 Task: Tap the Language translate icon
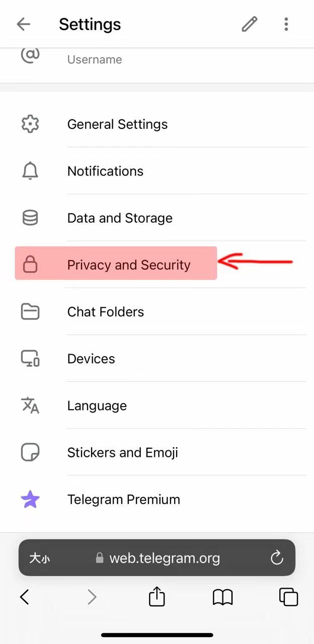(x=30, y=406)
